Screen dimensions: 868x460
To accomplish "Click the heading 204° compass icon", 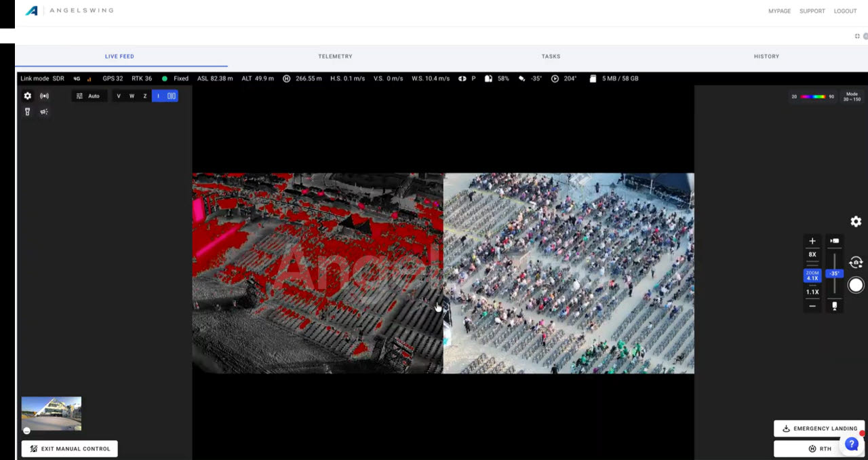I will [x=555, y=79].
